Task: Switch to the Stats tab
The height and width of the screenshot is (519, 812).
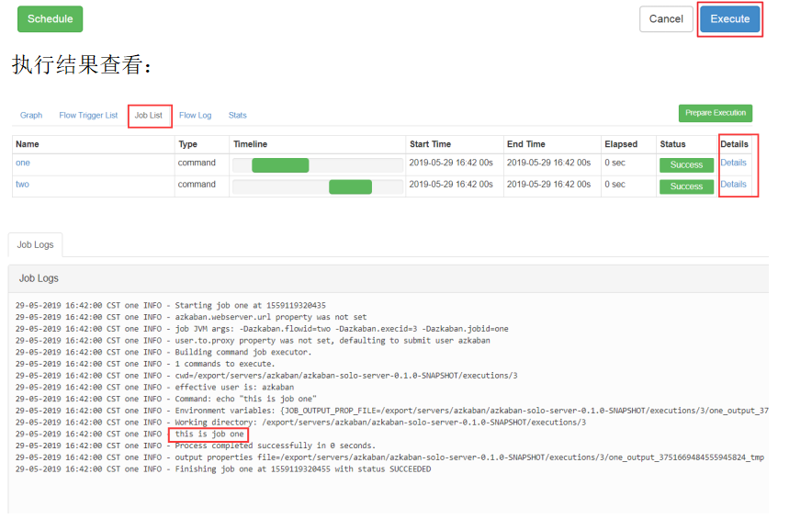Action: [x=238, y=115]
